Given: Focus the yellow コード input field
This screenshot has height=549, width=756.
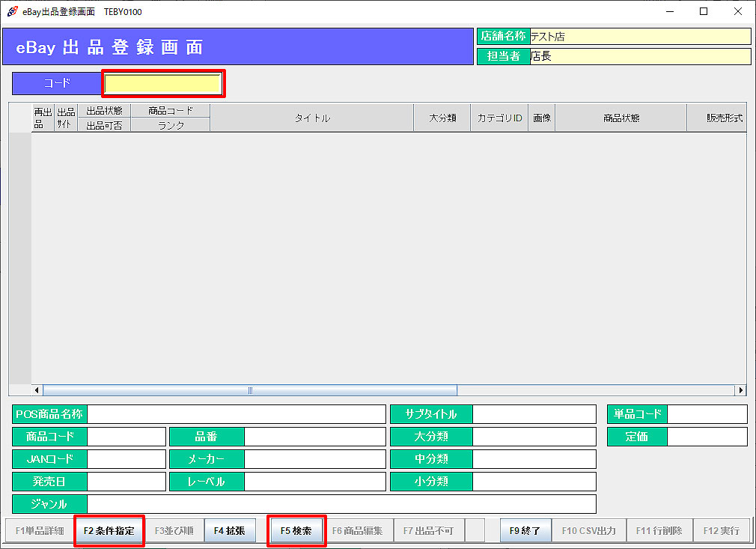Looking at the screenshot, I should (x=162, y=84).
